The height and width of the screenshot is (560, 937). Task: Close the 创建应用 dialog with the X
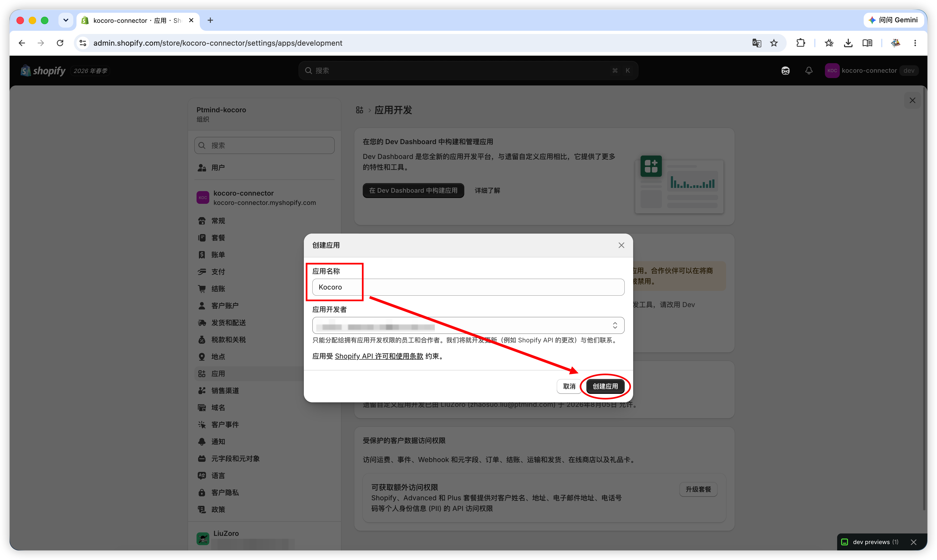pos(621,245)
